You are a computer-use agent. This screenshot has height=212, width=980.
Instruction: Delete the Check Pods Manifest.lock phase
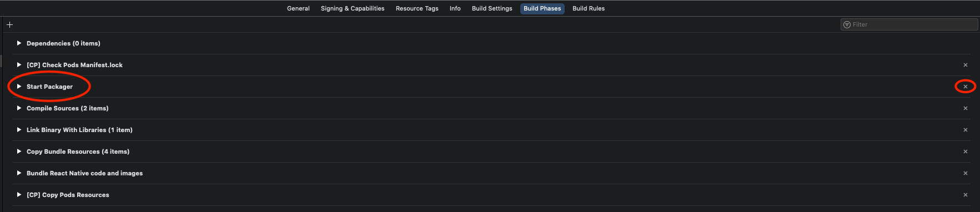(966, 65)
